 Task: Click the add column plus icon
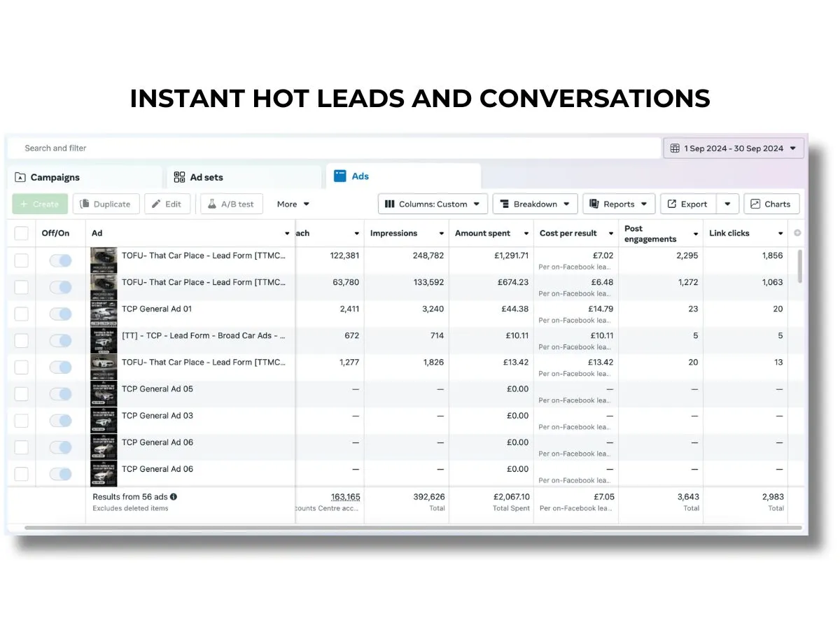[x=797, y=233]
